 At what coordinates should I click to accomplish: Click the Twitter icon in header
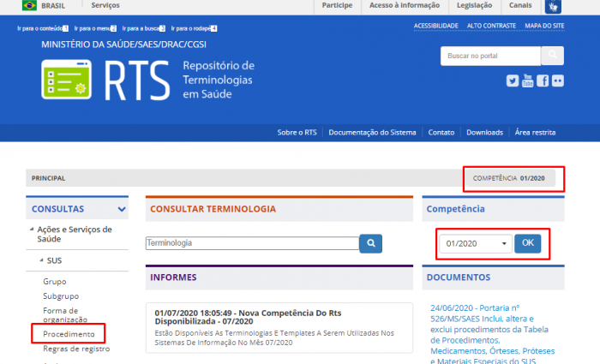point(513,81)
